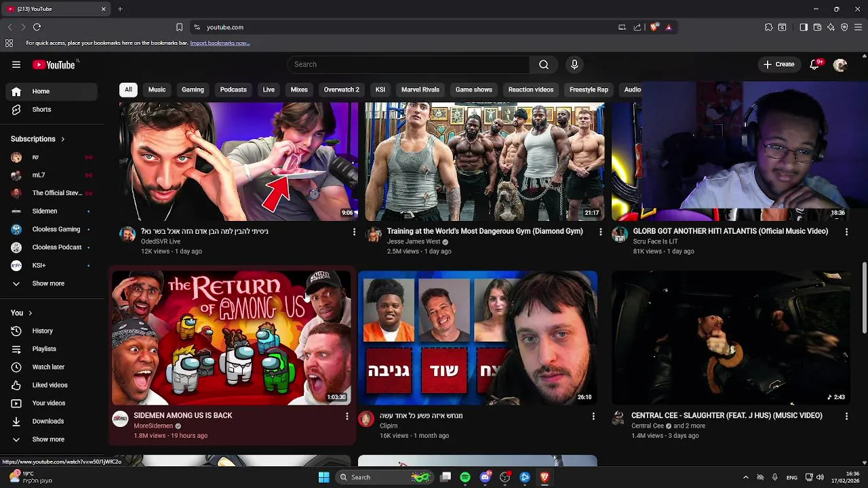The height and width of the screenshot is (488, 868).
Task: Open Spotify from the taskbar
Action: (465, 477)
